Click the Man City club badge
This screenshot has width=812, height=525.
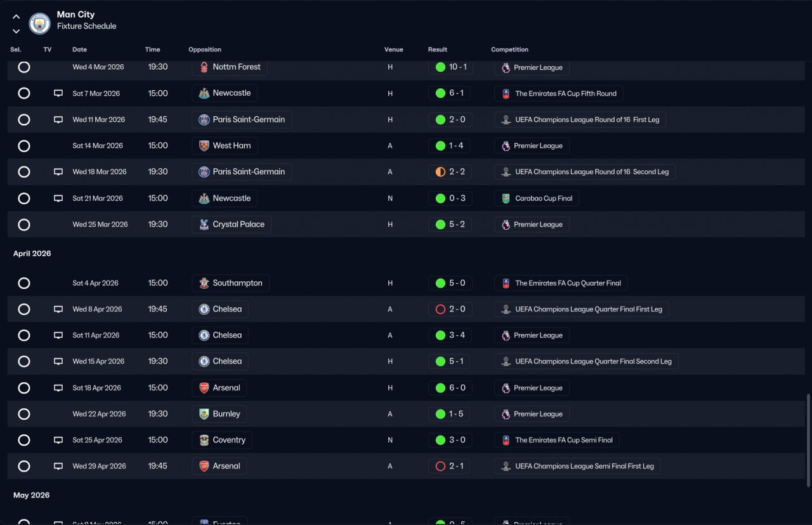(39, 23)
